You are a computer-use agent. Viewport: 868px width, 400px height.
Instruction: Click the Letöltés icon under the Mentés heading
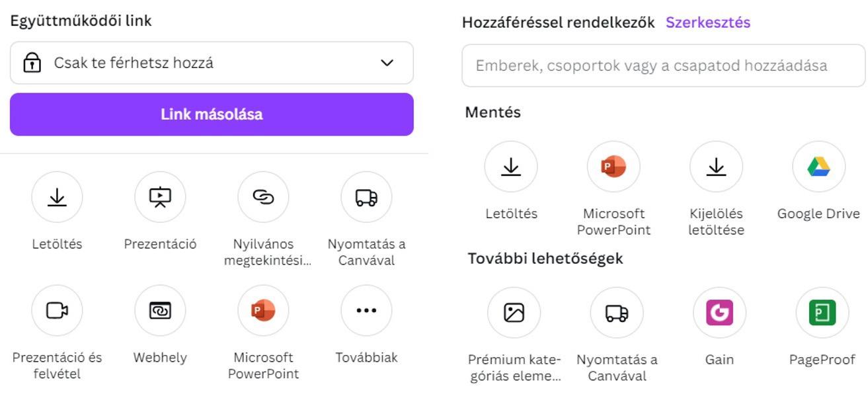(x=511, y=167)
